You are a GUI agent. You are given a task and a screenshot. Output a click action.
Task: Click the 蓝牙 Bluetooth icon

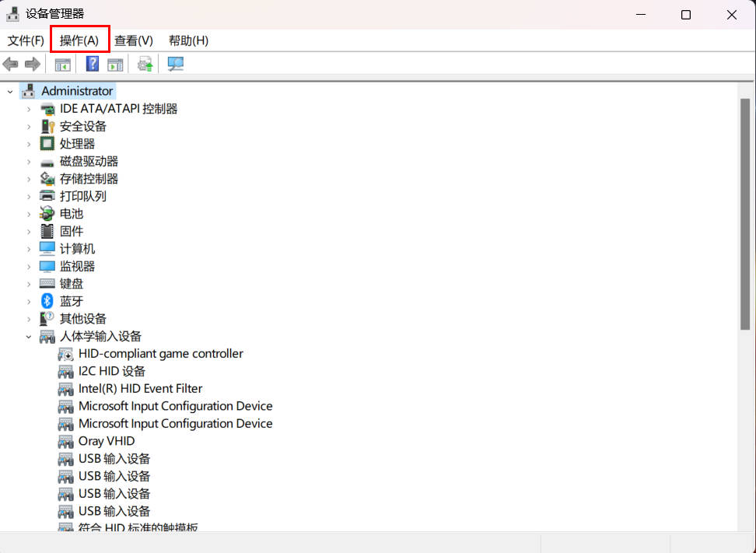coord(47,301)
